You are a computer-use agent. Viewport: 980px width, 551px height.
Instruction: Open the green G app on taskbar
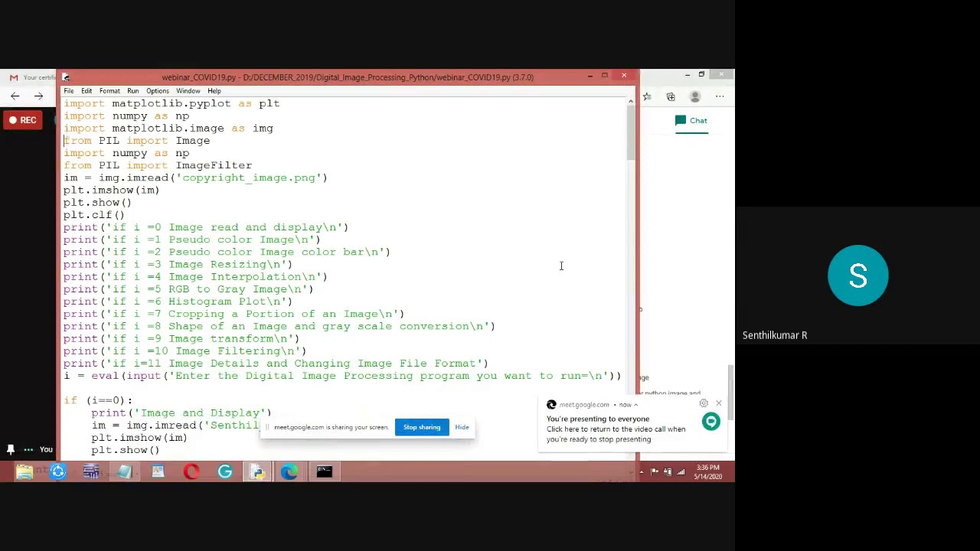225,472
